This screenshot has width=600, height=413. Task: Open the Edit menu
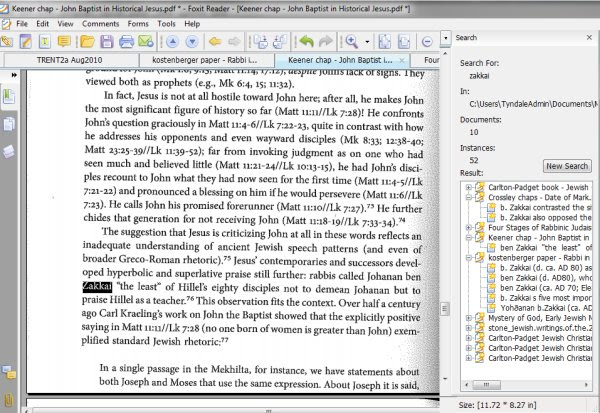tap(42, 24)
